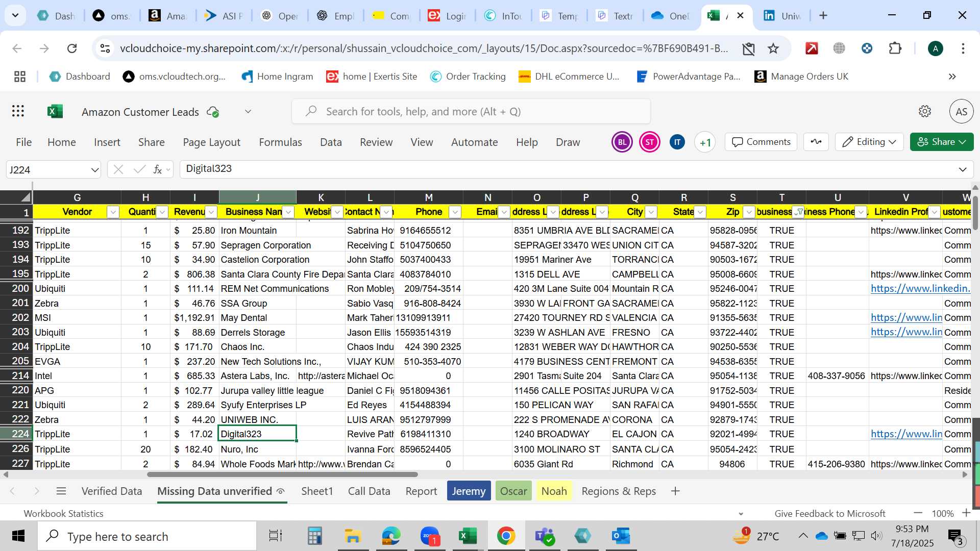Open Chrome tab search chevron

coord(15,15)
